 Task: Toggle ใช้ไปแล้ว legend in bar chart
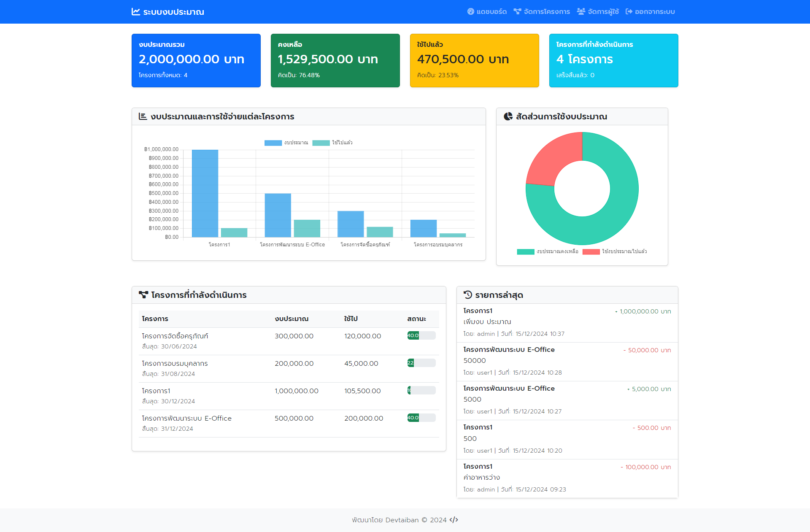[333, 143]
